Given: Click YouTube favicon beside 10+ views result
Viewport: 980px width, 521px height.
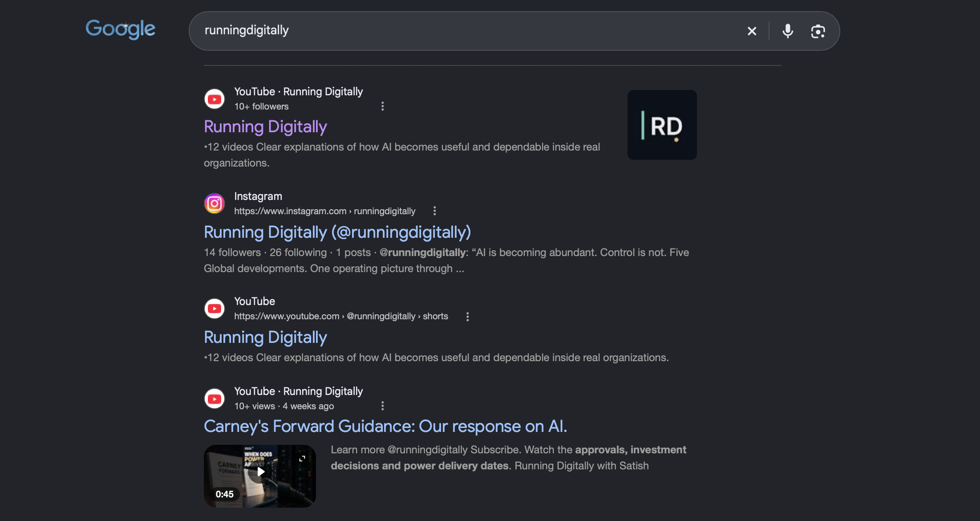Looking at the screenshot, I should (x=215, y=399).
